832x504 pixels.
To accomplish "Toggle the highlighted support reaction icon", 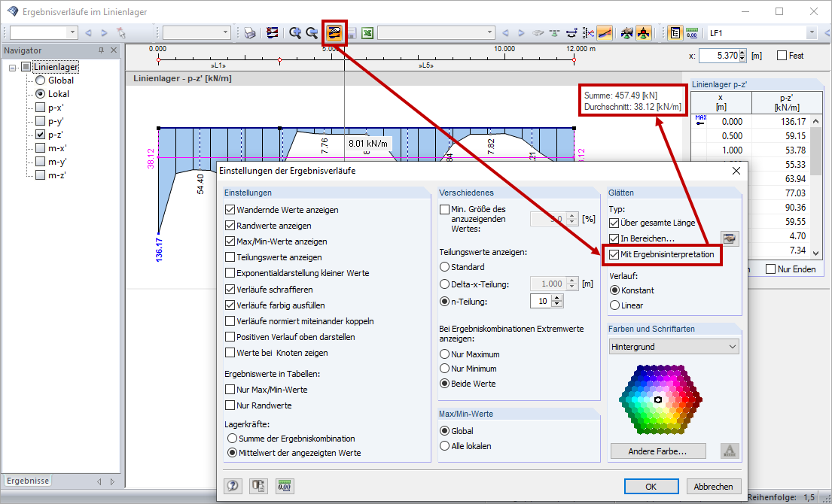I will click(644, 33).
